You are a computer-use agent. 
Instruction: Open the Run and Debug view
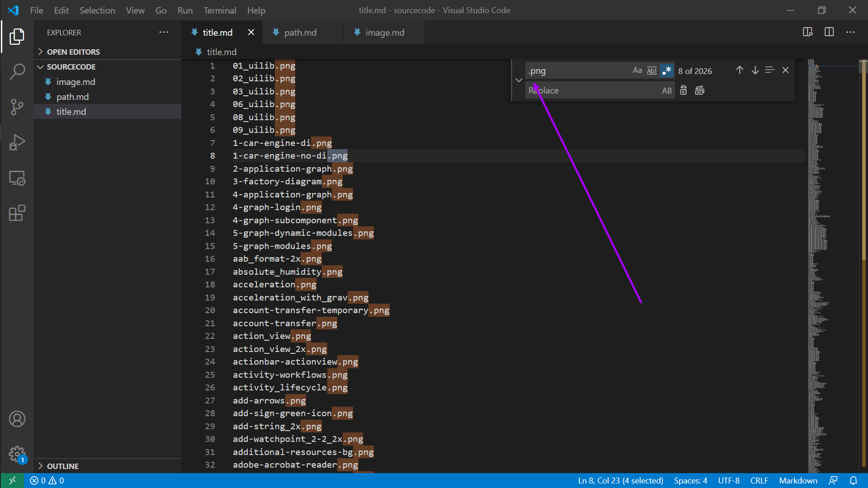[x=17, y=142]
